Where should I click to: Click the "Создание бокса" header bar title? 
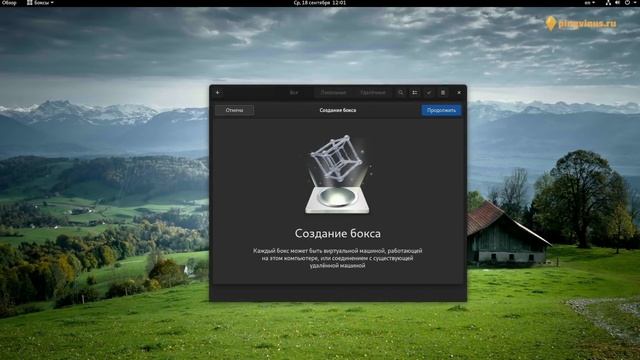[x=338, y=110]
